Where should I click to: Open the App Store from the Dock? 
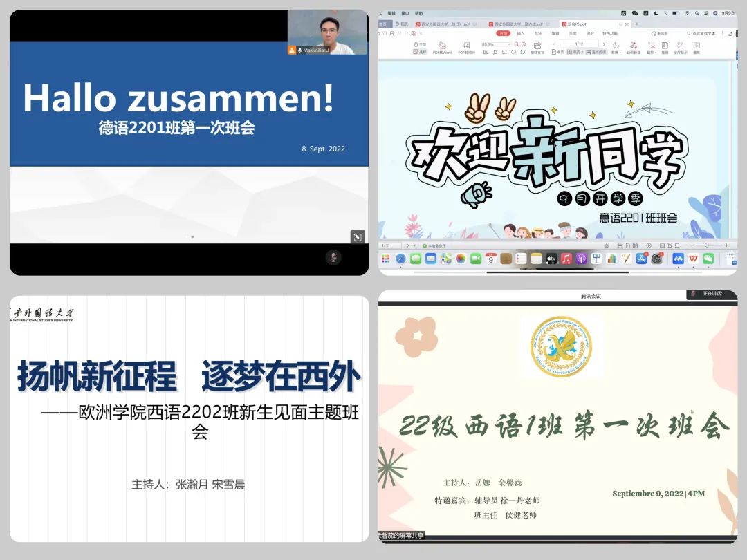click(x=642, y=259)
